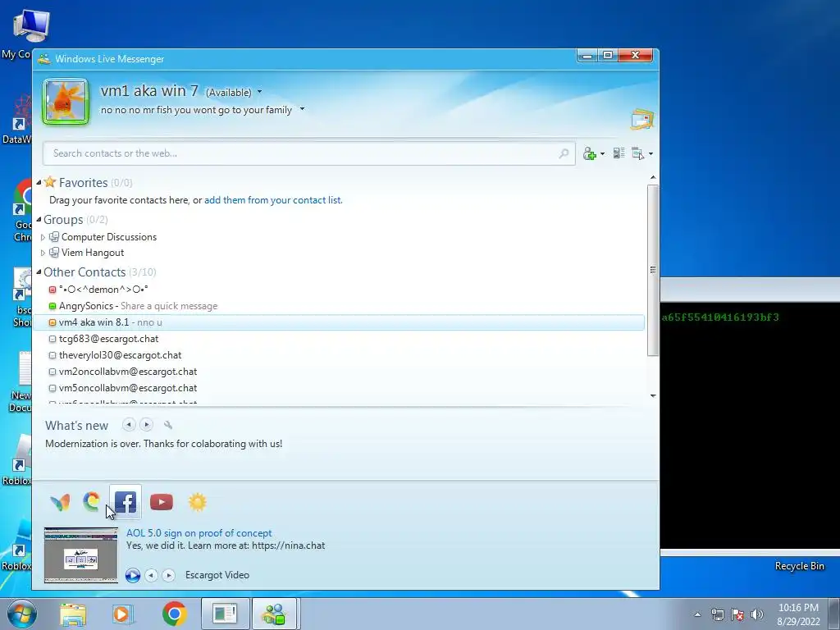Open Windows Media Player from the taskbar
840x630 pixels.
[x=123, y=614]
